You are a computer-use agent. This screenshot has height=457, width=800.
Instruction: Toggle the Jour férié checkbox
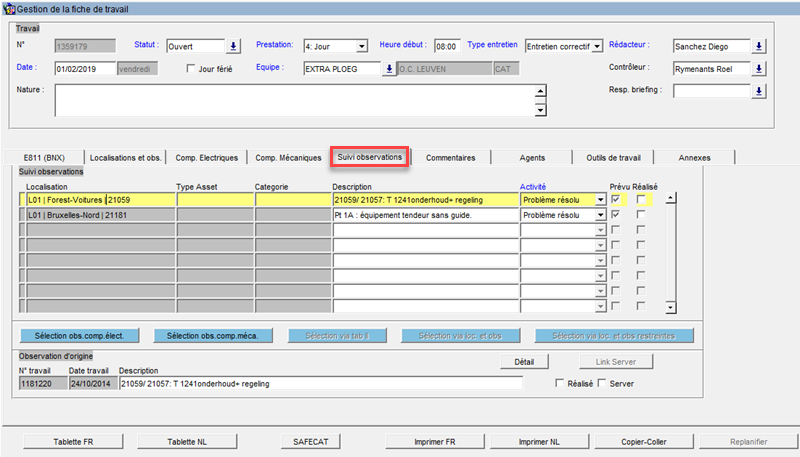coord(191,68)
